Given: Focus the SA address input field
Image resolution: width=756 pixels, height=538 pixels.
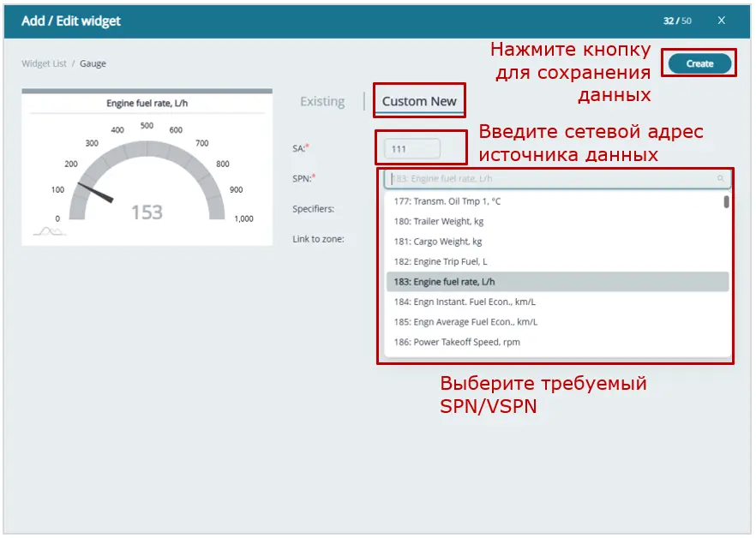Looking at the screenshot, I should 412,149.
